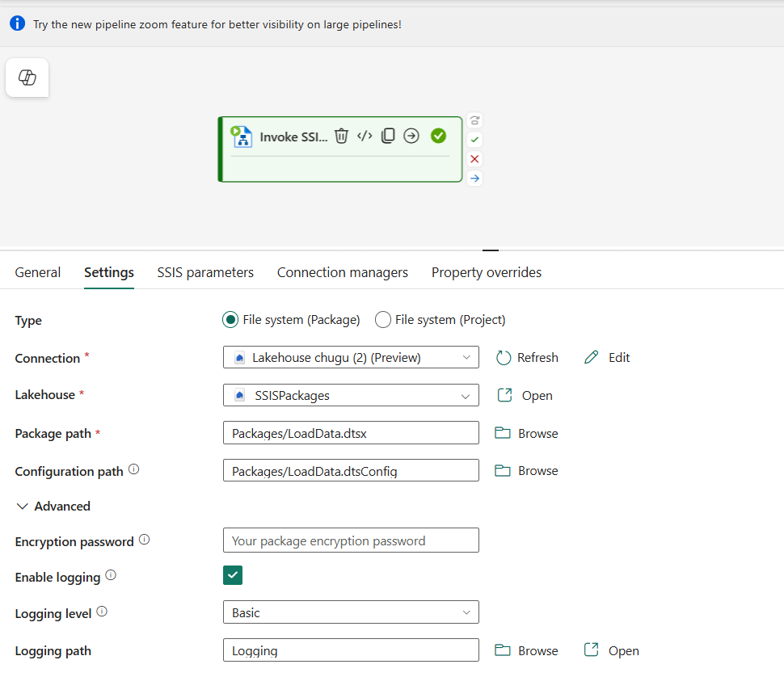Delete the Invoke SSIS package activity
Screen dimensions: 784x677
[340, 137]
